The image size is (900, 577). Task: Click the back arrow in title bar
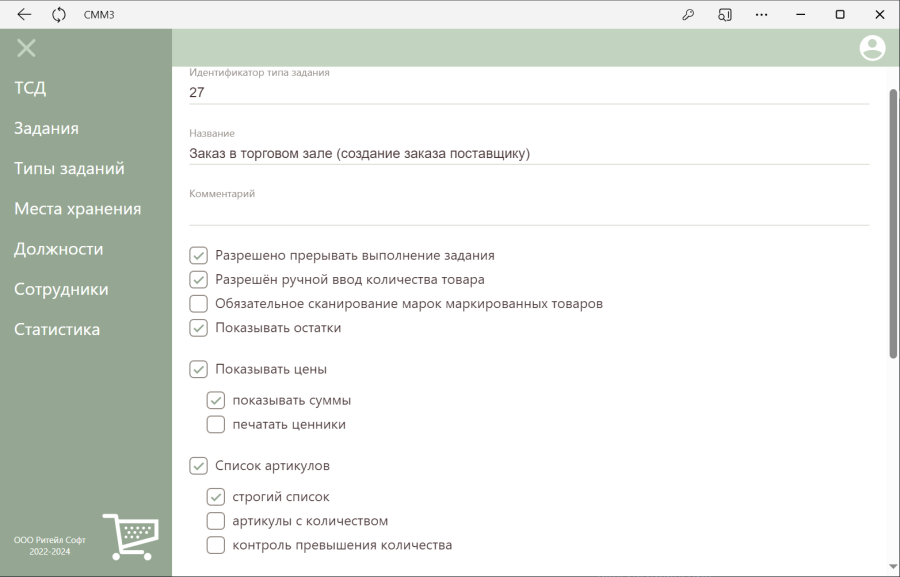[24, 14]
